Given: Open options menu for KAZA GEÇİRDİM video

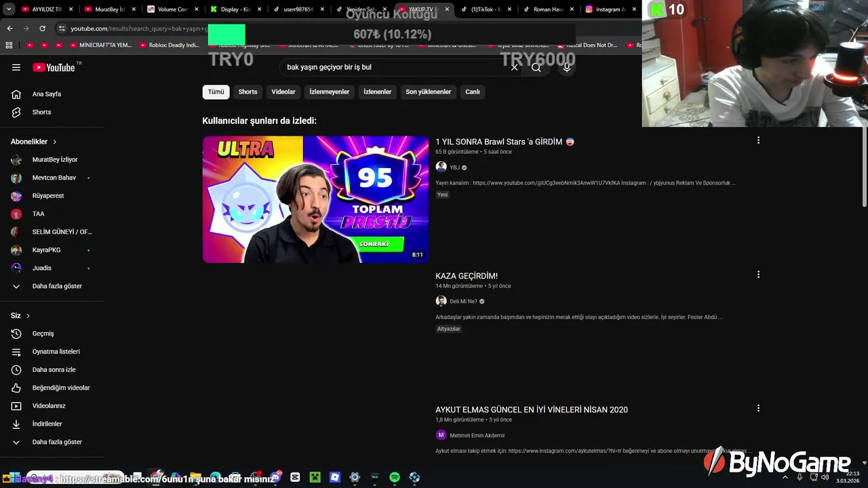Looking at the screenshot, I should click(x=758, y=274).
